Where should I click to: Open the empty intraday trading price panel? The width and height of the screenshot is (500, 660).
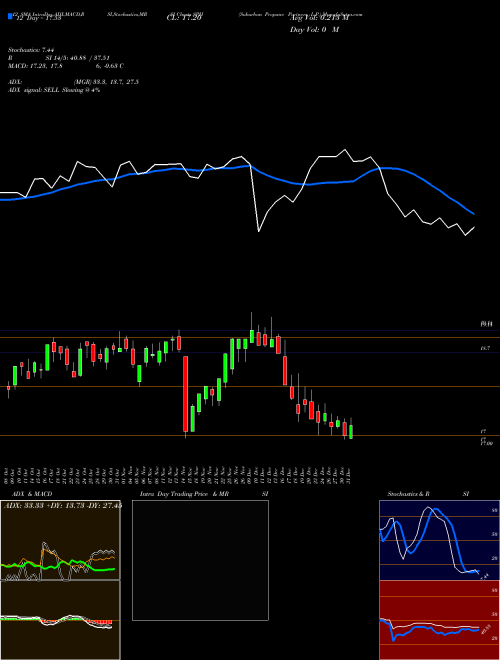pos(200,560)
